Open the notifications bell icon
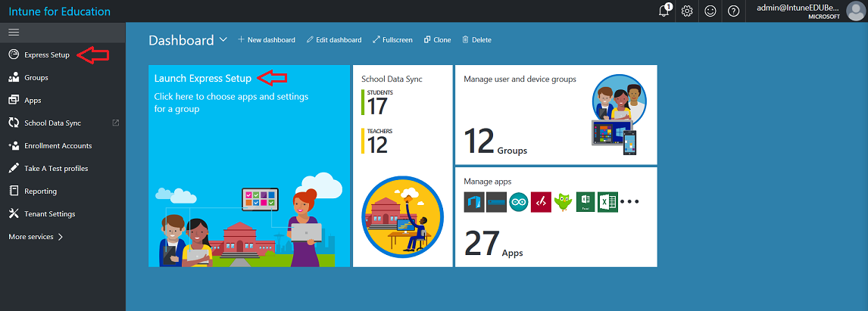The image size is (868, 311). tap(664, 11)
